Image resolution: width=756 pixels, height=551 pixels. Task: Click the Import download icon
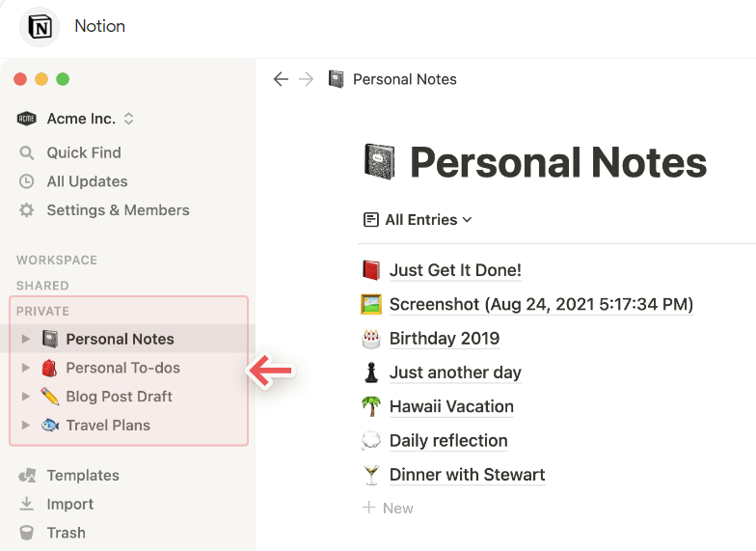(x=27, y=504)
